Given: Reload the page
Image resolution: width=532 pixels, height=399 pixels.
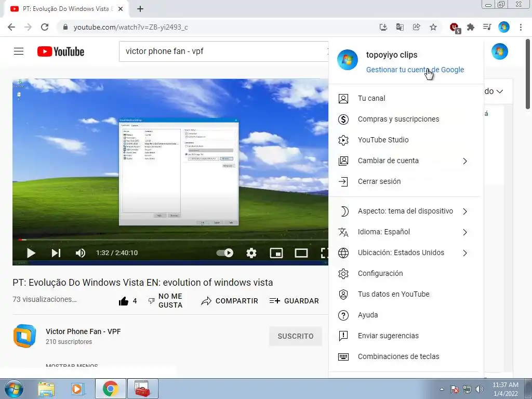Looking at the screenshot, I should [x=45, y=27].
